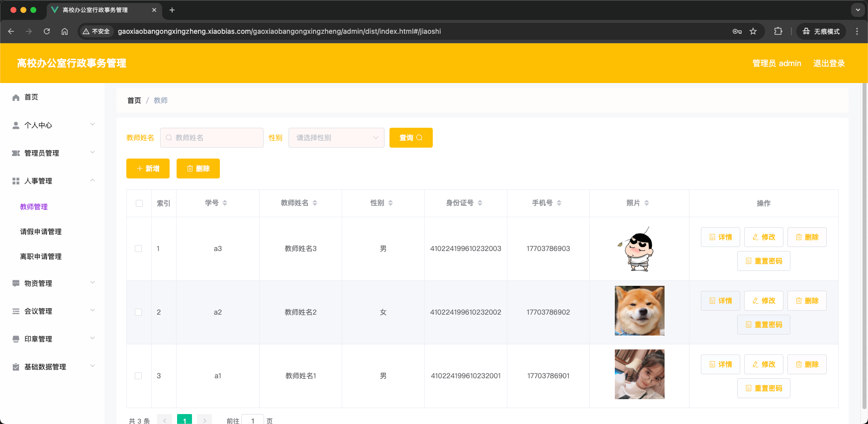The height and width of the screenshot is (424, 868).
Task: Click 首页 in the breadcrumb
Action: [x=134, y=100]
